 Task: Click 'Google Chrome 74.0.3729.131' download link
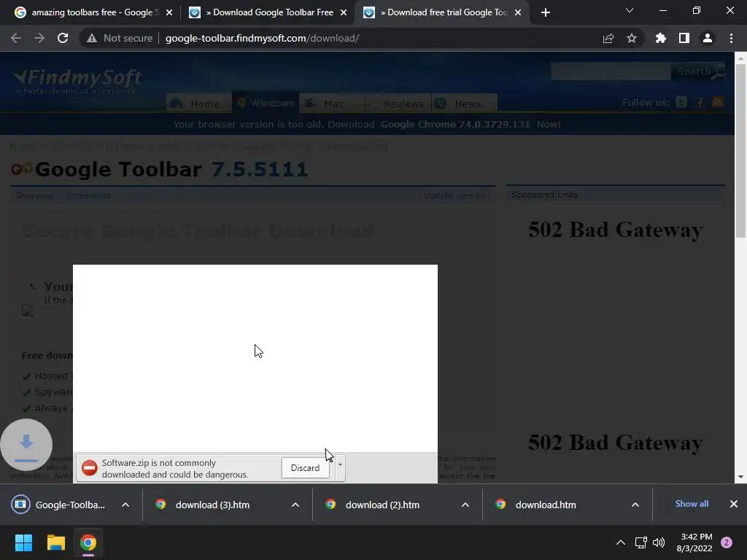pyautogui.click(x=455, y=124)
